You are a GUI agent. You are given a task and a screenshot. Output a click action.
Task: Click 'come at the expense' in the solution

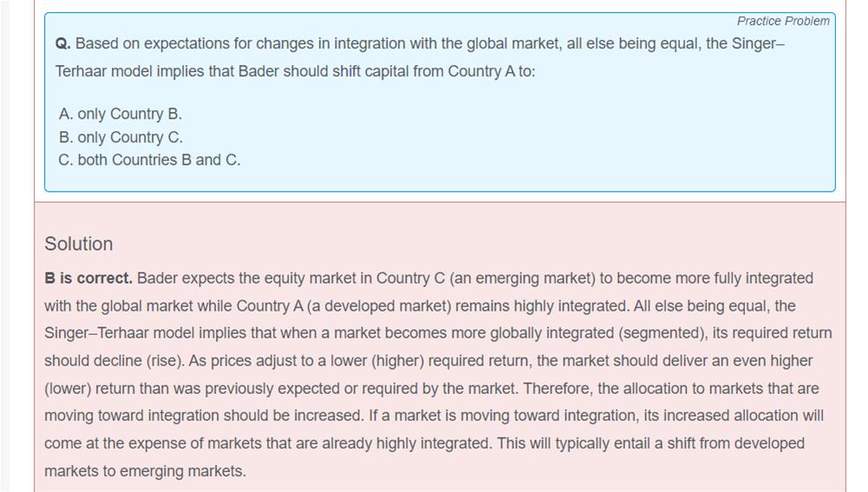click(x=110, y=443)
